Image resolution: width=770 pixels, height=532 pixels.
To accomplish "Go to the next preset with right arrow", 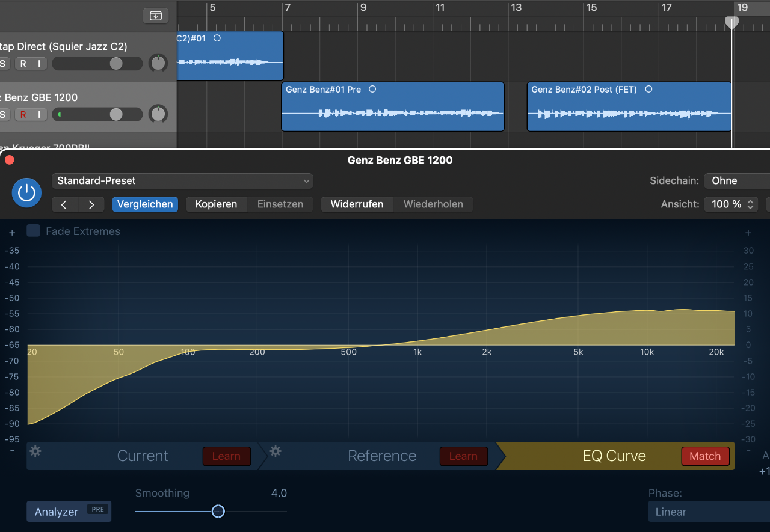I will pos(91,204).
